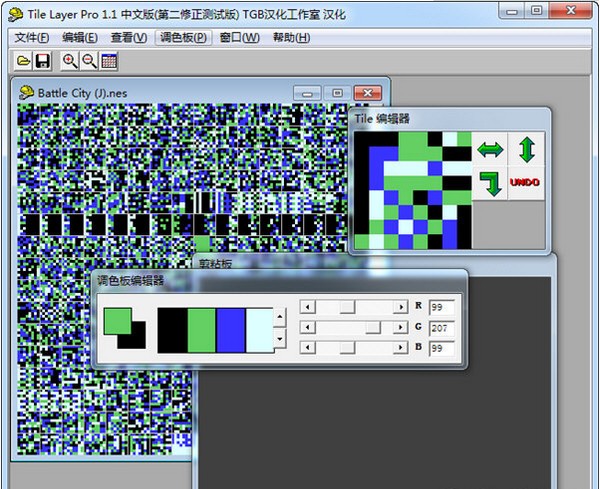Open the 文件(F) menu

(32, 37)
